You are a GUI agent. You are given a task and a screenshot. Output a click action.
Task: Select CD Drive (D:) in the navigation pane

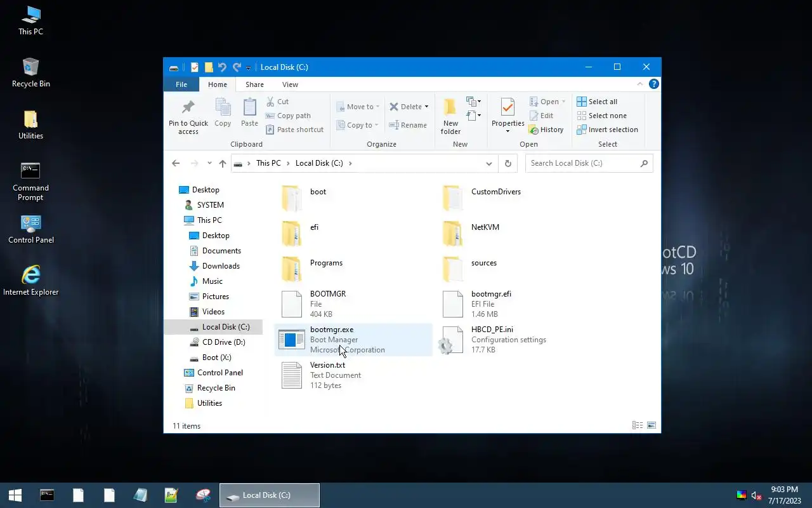218,342
